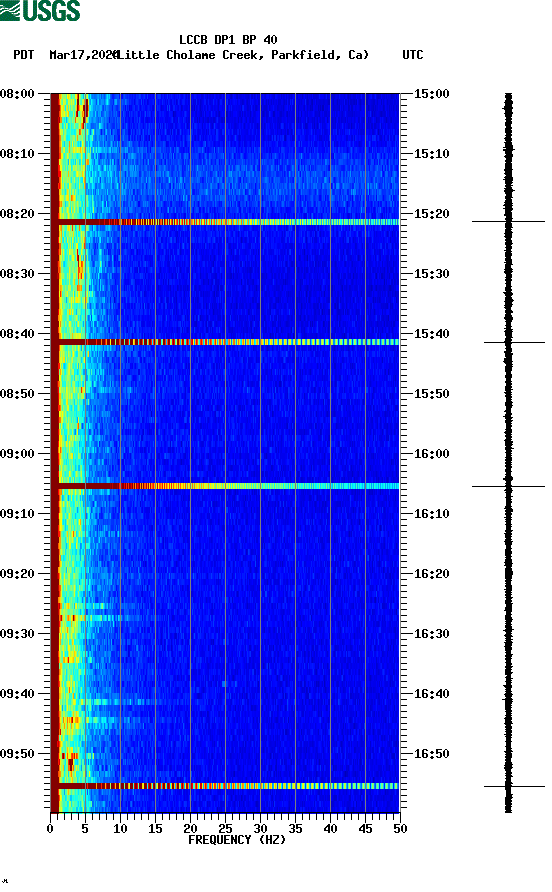Click the '40' frequency axis tick label
Viewport: 552px width, 892px height.
click(x=330, y=829)
